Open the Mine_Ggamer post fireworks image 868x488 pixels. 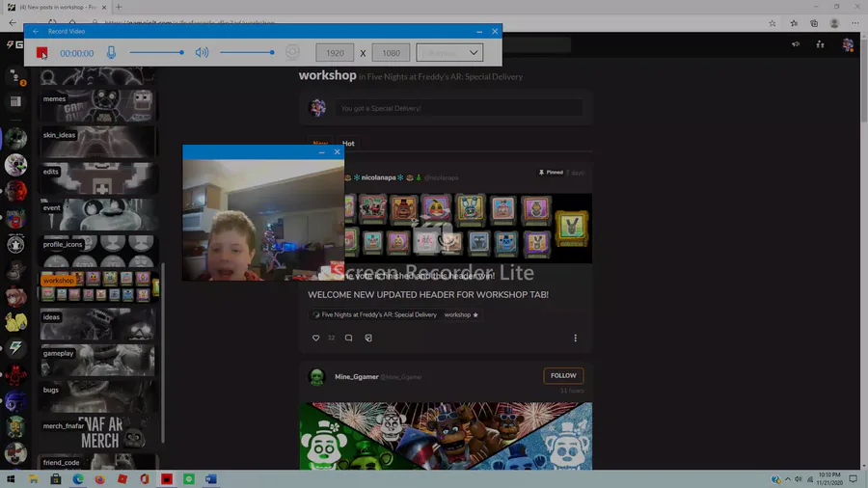pyautogui.click(x=446, y=436)
